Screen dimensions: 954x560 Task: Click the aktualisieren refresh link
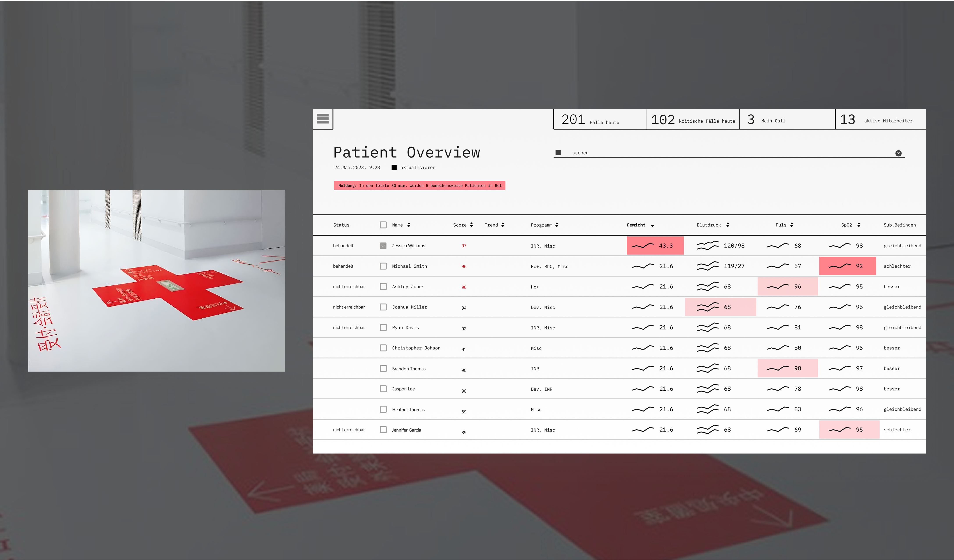tap(418, 167)
